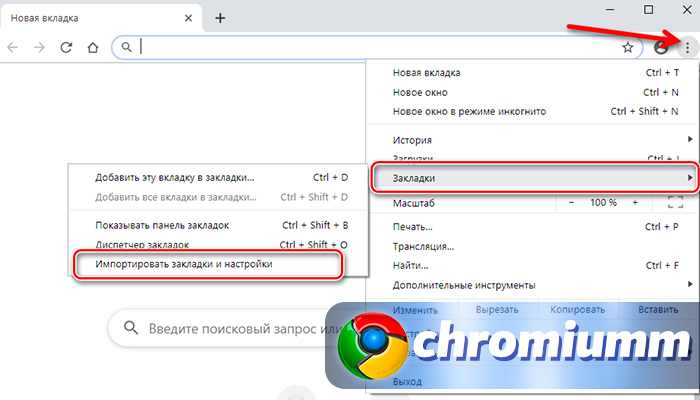Close the Новая вкладка tab
Viewport: 700px width, 400px height.
click(188, 18)
